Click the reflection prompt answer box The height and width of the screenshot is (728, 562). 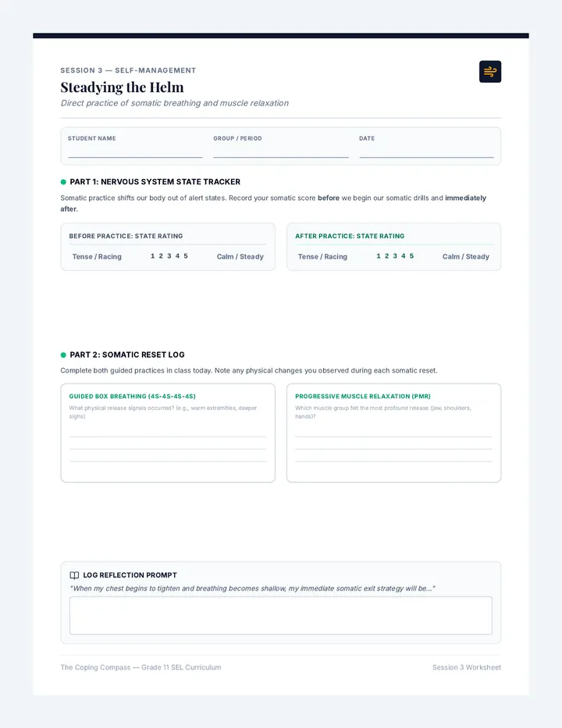(281, 616)
